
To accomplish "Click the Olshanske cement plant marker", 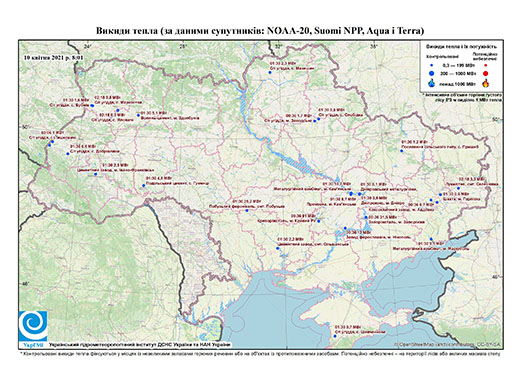I will (x=277, y=248).
